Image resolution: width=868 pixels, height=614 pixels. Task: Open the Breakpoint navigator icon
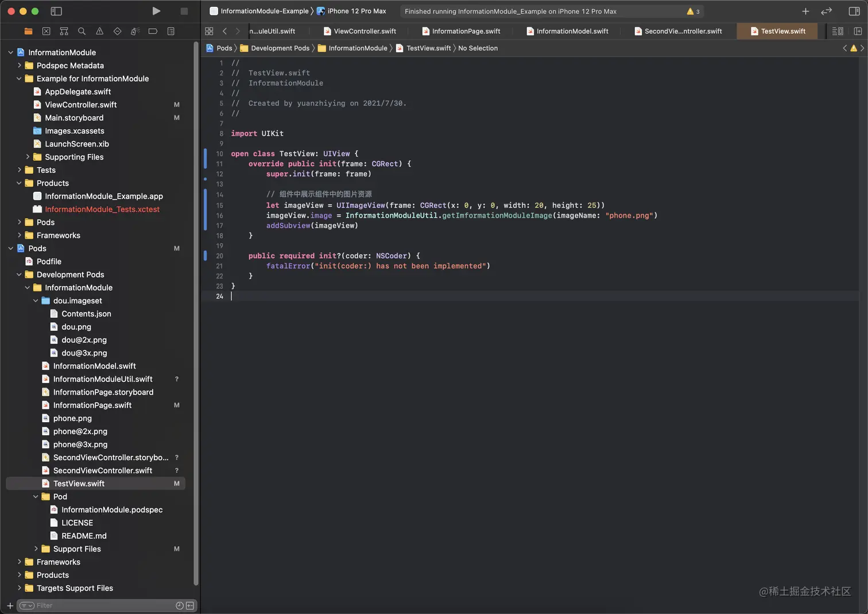click(153, 31)
